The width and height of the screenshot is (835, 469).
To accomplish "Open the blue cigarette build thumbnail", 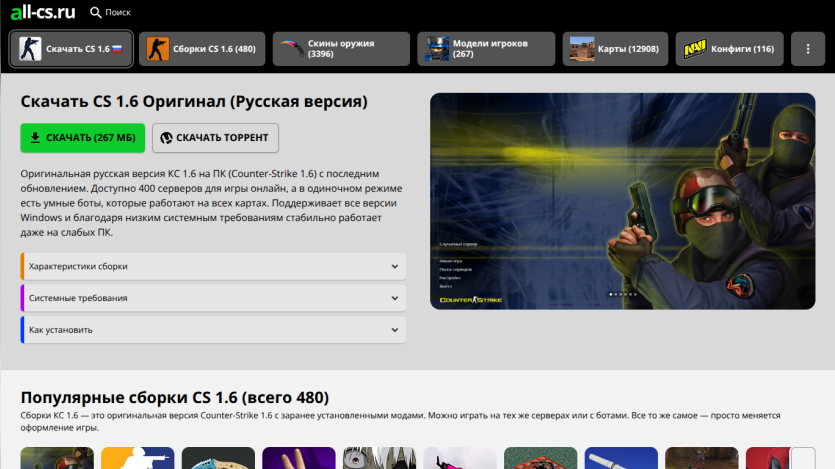I will (621, 458).
